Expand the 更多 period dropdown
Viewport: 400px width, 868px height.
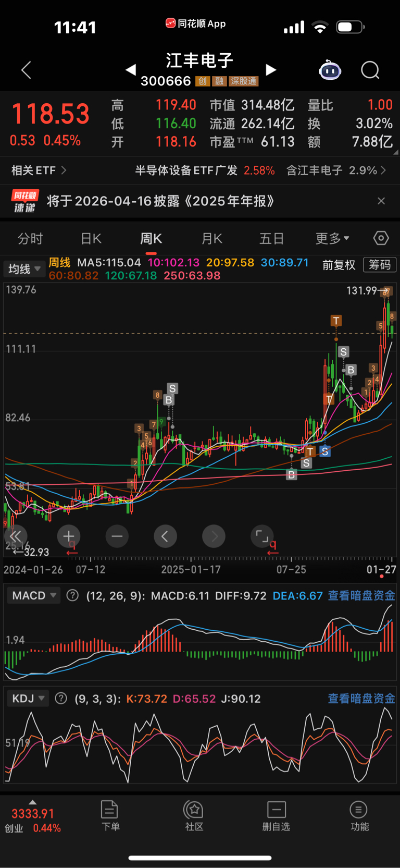click(332, 239)
